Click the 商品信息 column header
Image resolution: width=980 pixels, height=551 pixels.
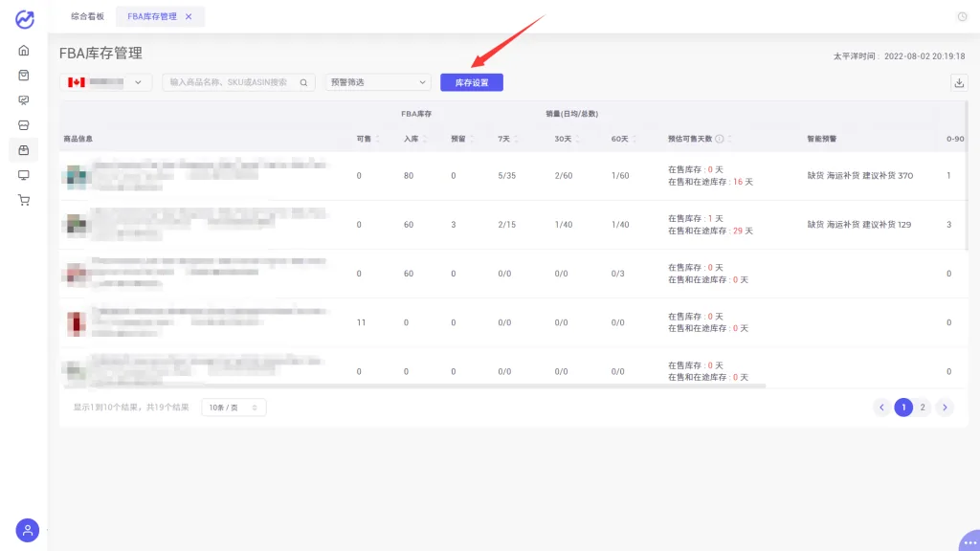tap(78, 139)
